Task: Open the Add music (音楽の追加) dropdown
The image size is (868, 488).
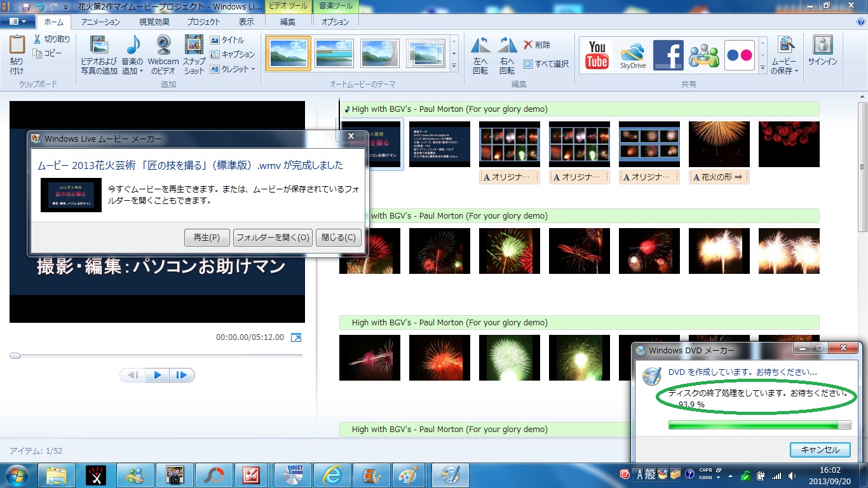Action: 133,71
